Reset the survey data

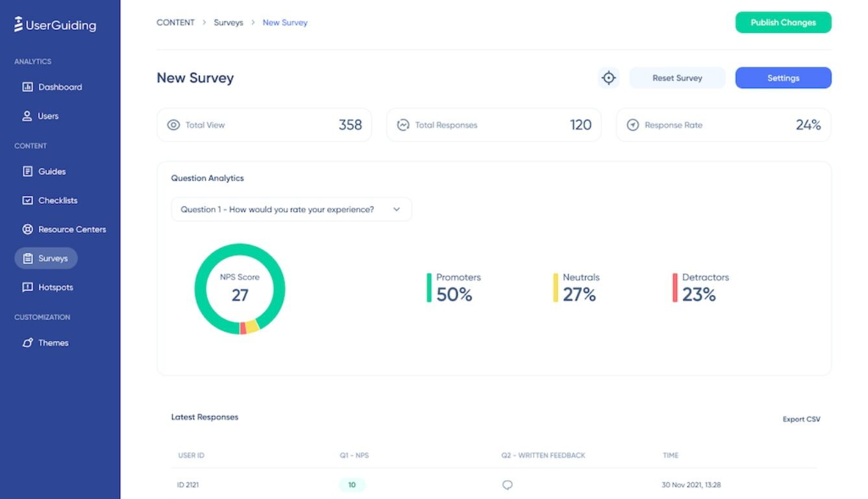coord(677,77)
